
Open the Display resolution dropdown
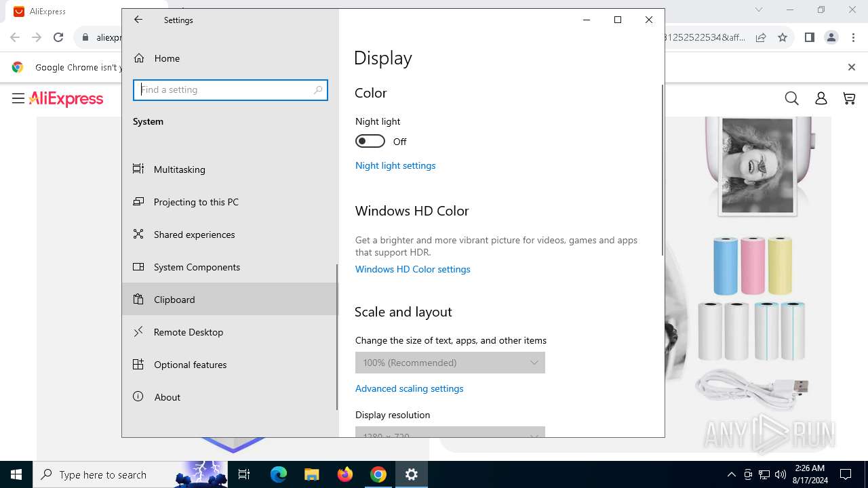click(450, 432)
